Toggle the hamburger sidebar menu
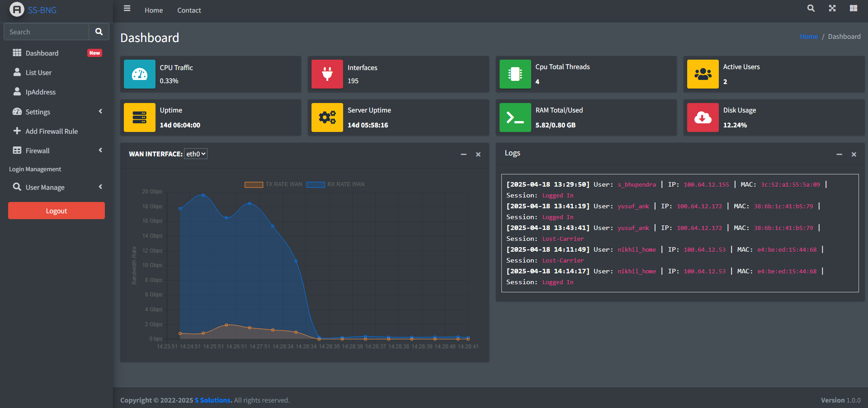868x408 pixels. click(127, 9)
